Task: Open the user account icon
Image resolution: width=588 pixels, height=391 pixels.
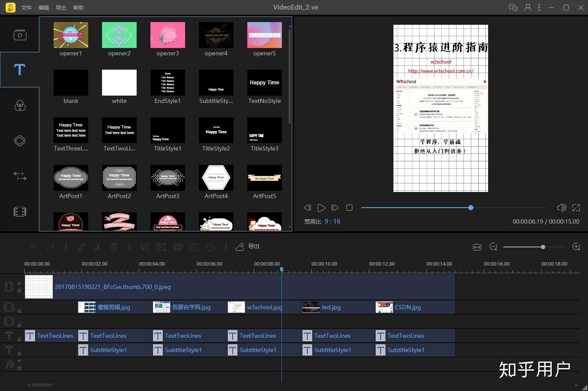Action: (x=527, y=7)
